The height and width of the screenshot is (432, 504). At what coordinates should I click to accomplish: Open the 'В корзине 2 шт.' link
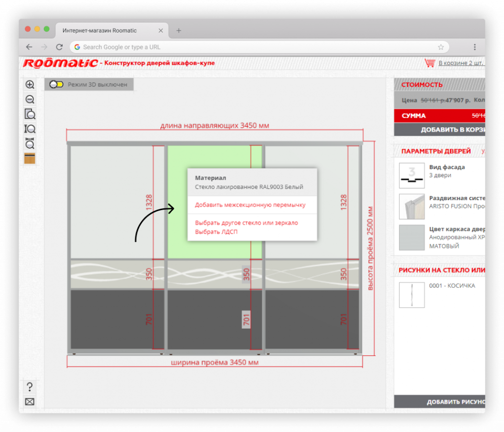click(x=461, y=63)
